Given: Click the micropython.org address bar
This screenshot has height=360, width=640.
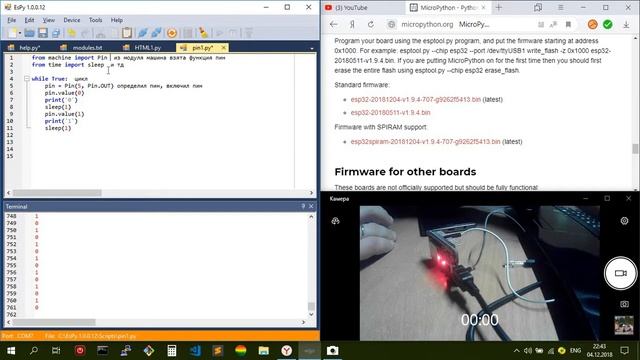Looking at the screenshot, I should [427, 24].
